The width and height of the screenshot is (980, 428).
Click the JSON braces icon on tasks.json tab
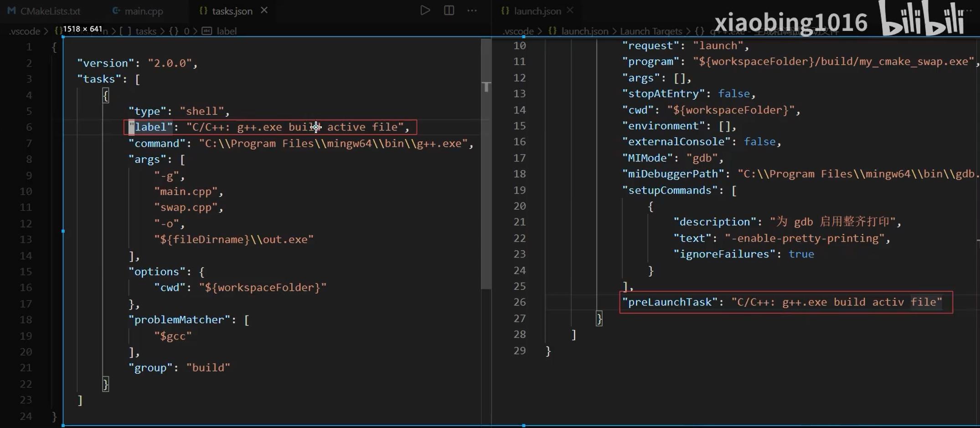pyautogui.click(x=203, y=10)
